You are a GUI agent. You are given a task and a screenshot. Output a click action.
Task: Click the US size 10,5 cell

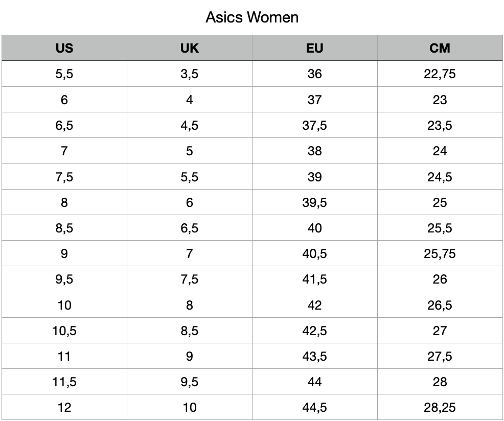coord(64,331)
